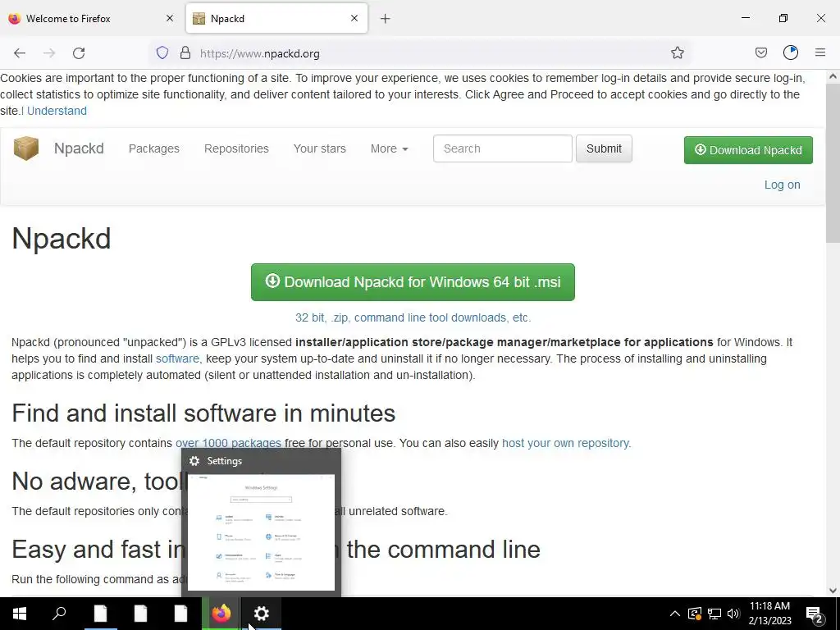The image size is (840, 630).
Task: Open the Your stars nav item
Action: pyautogui.click(x=319, y=148)
